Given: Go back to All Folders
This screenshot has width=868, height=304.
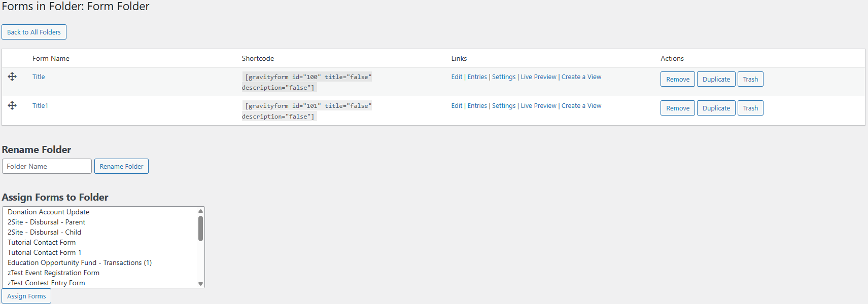Looking at the screenshot, I should (x=34, y=32).
